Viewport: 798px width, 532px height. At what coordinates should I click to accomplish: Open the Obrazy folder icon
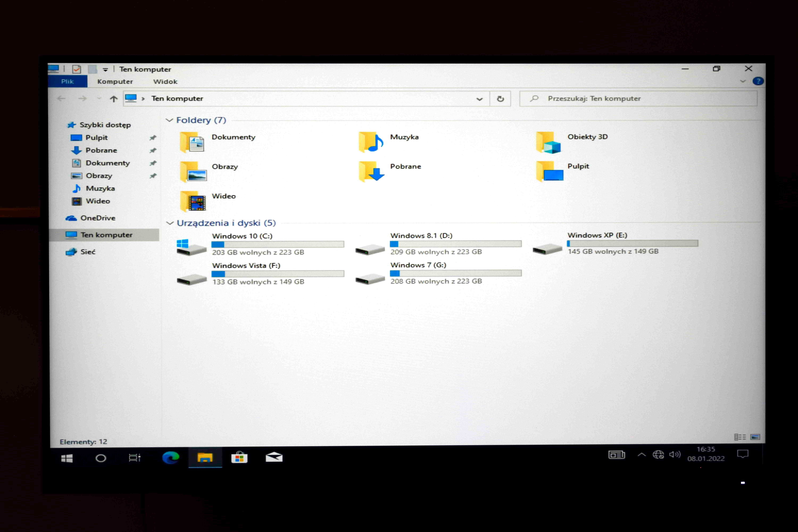(193, 172)
